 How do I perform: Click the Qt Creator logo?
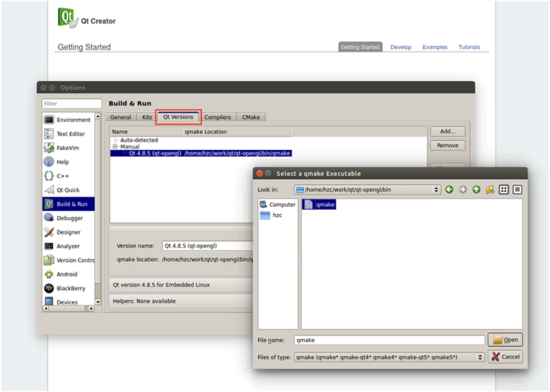point(68,17)
